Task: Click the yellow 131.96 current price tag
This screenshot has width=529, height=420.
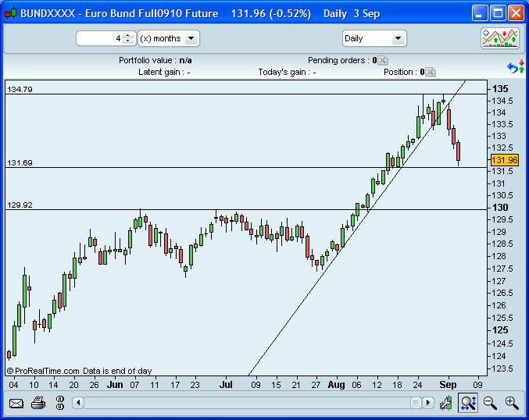Action: (x=504, y=160)
